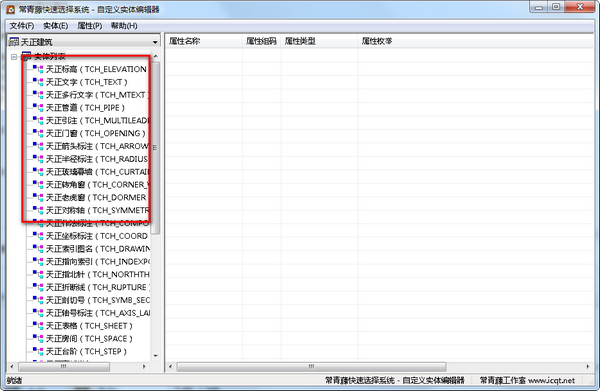600x391 pixels.
Task: Click the icon beside 天正门窗 (TCH_OPENING)
Action: coord(38,133)
